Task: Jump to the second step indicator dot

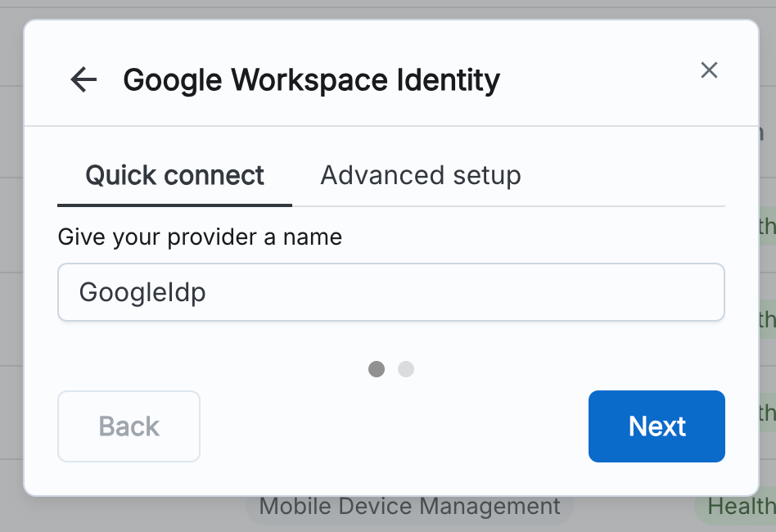Action: [x=406, y=369]
